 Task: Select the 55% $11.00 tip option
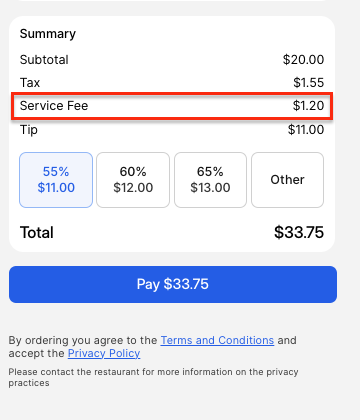point(56,180)
